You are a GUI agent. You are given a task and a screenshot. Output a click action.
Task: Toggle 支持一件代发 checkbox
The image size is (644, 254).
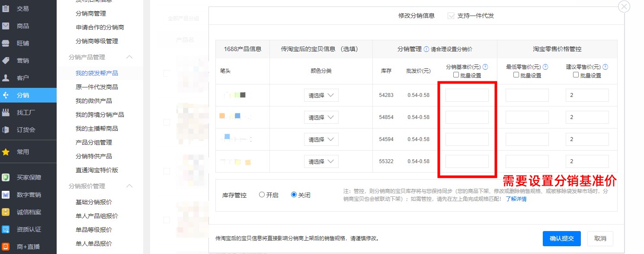tap(452, 16)
